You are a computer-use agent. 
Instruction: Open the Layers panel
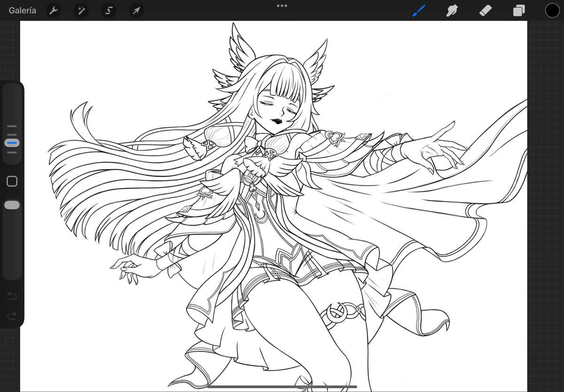pyautogui.click(x=519, y=10)
